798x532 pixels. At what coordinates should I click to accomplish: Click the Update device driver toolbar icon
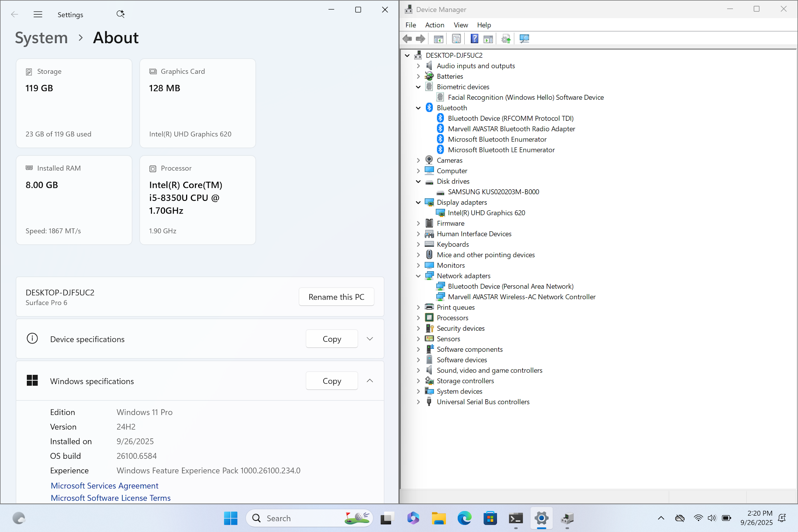point(506,39)
